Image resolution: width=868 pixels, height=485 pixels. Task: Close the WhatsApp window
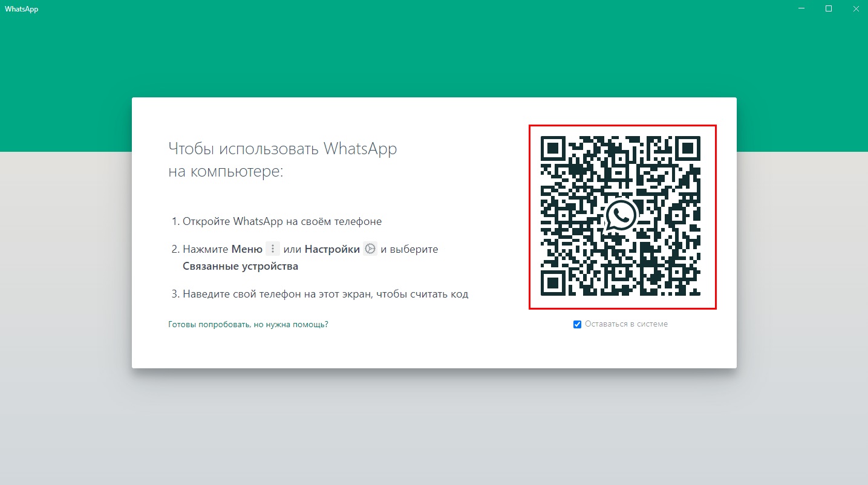click(855, 9)
